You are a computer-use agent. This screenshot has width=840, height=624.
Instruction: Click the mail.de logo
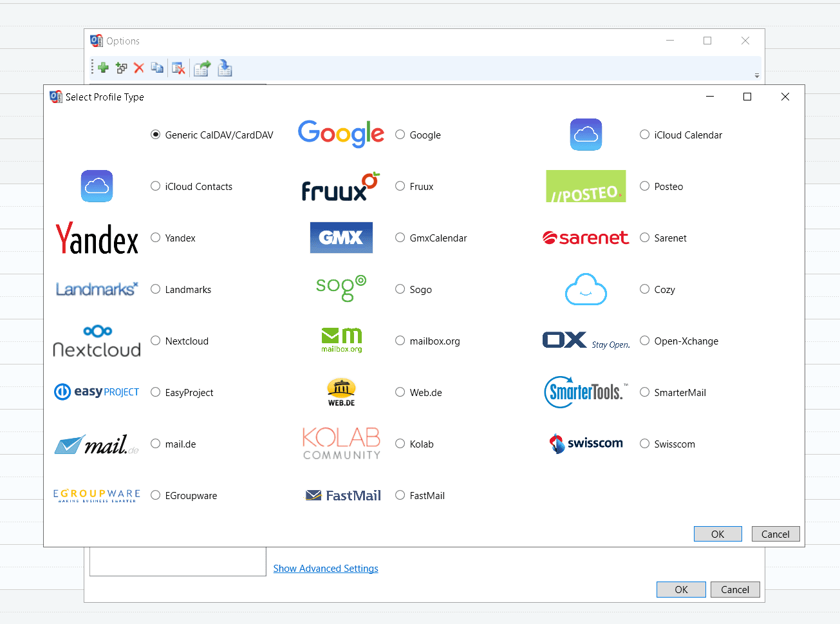[97, 444]
